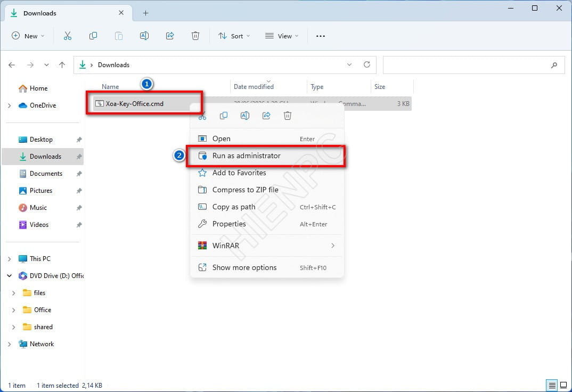Screen dimensions: 572x392
Task: Expand the This PC tree node
Action: pyautogui.click(x=9, y=258)
